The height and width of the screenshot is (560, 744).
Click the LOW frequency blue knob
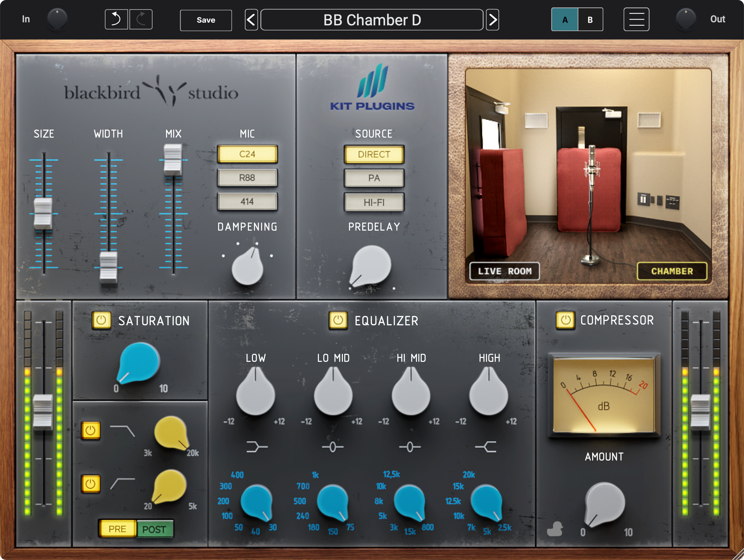click(x=257, y=503)
